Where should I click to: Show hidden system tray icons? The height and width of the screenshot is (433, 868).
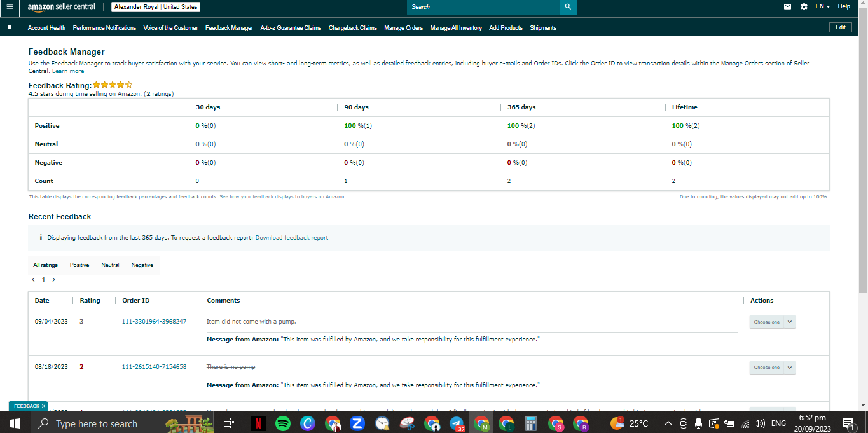click(x=668, y=423)
